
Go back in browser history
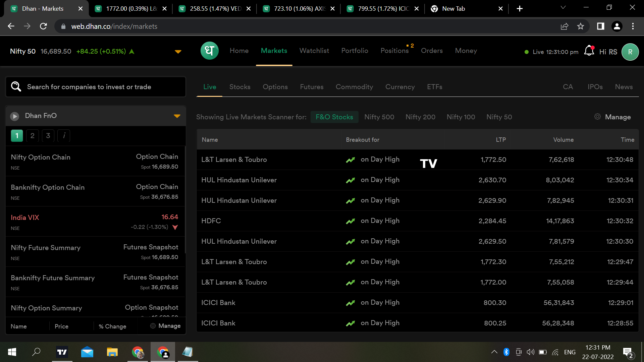(x=11, y=26)
